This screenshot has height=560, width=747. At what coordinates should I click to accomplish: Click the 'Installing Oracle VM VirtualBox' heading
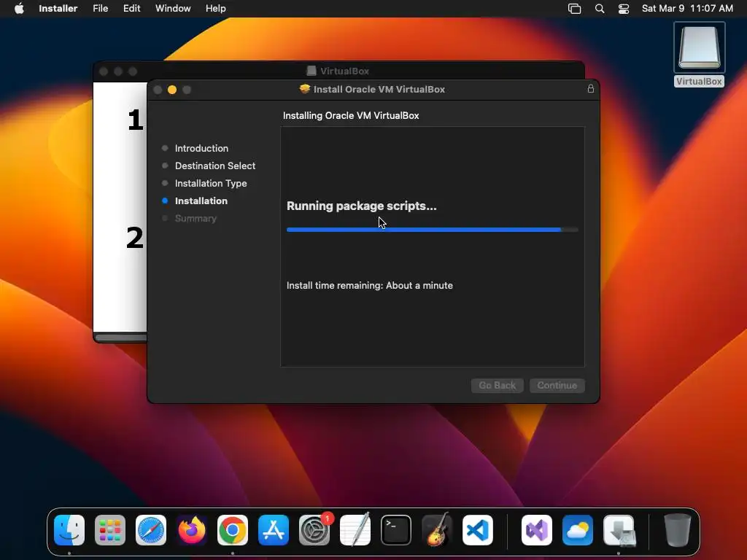[351, 115]
